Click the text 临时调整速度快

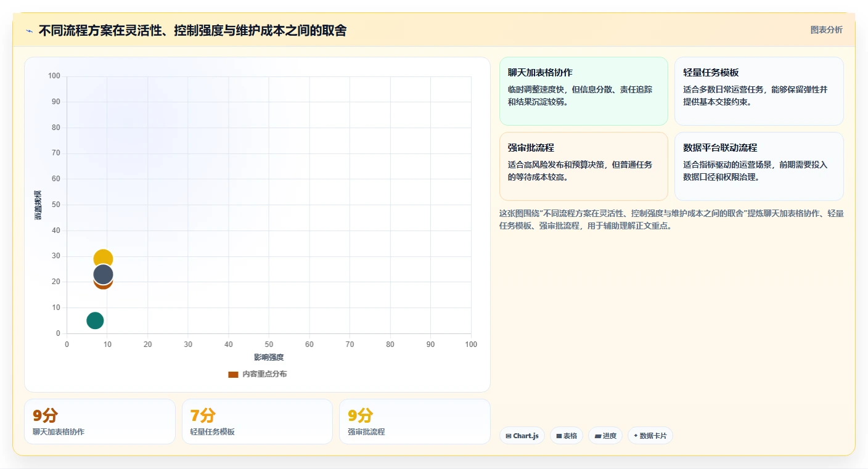point(536,89)
